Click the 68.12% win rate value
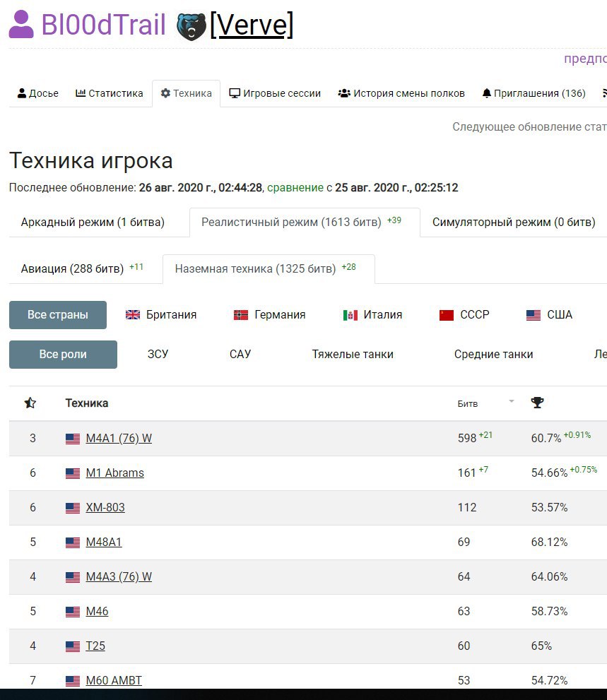 [x=549, y=542]
